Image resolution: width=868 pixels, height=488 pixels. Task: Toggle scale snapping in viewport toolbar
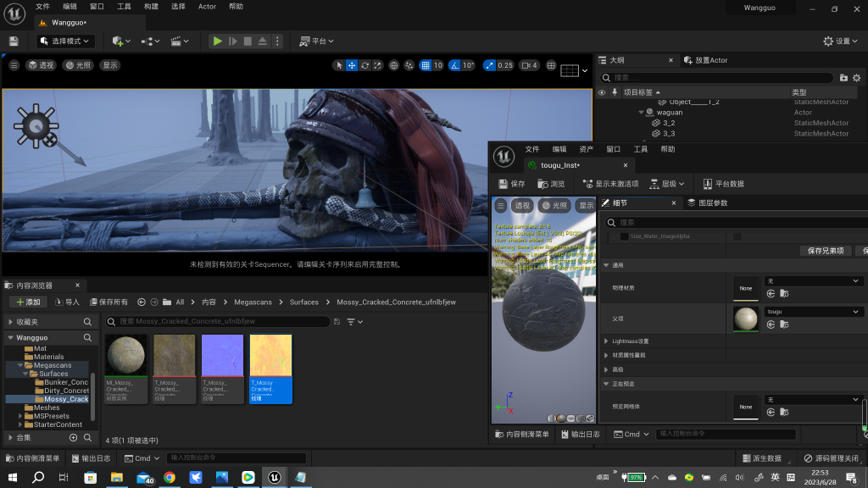(x=489, y=65)
